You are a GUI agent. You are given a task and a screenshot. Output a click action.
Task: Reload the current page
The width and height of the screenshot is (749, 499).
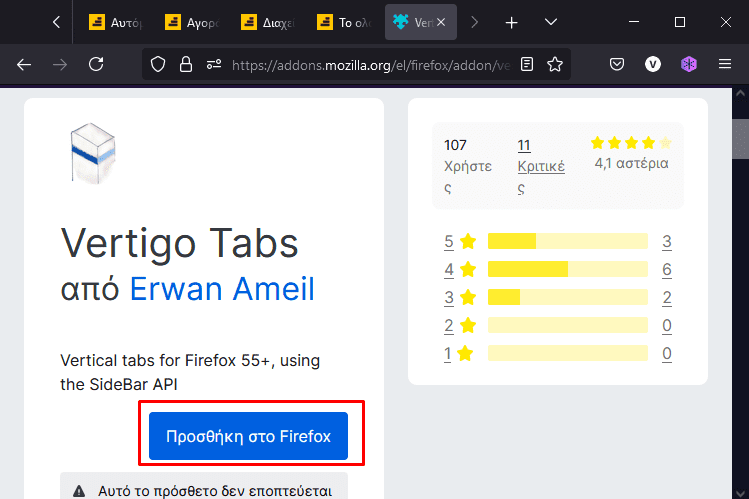click(x=96, y=64)
